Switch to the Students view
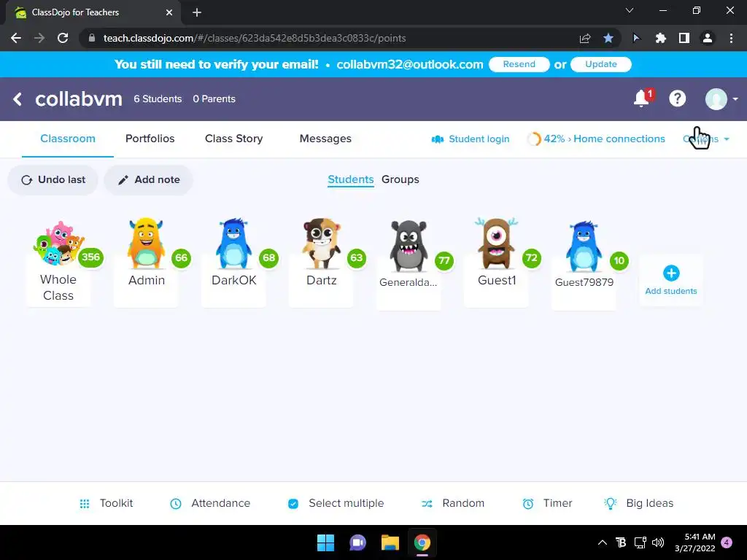This screenshot has height=560, width=747. click(351, 179)
